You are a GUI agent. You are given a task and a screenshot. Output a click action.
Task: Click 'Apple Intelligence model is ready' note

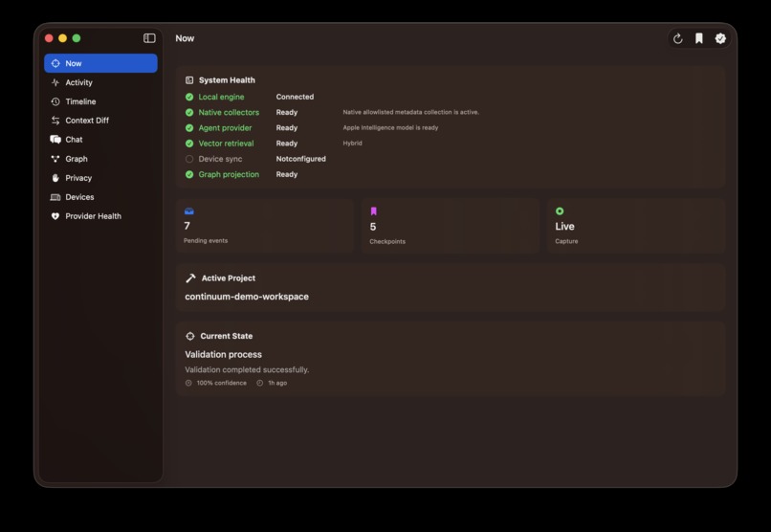point(390,128)
